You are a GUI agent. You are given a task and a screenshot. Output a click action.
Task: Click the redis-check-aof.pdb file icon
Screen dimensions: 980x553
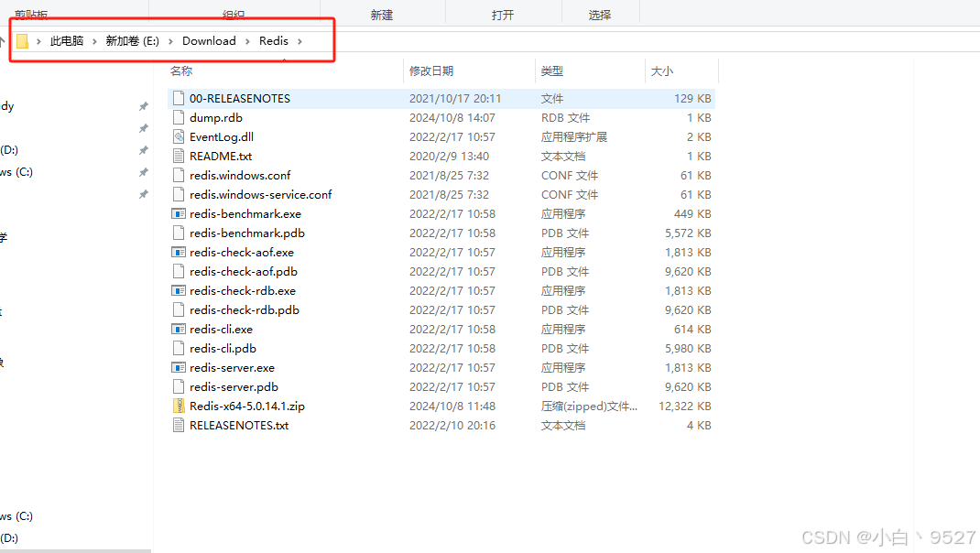pyautogui.click(x=179, y=271)
